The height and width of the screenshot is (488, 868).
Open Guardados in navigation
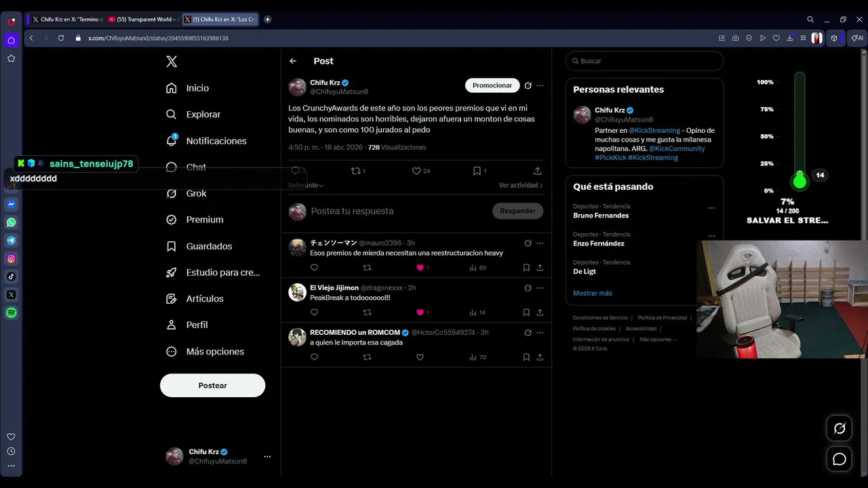(199, 246)
